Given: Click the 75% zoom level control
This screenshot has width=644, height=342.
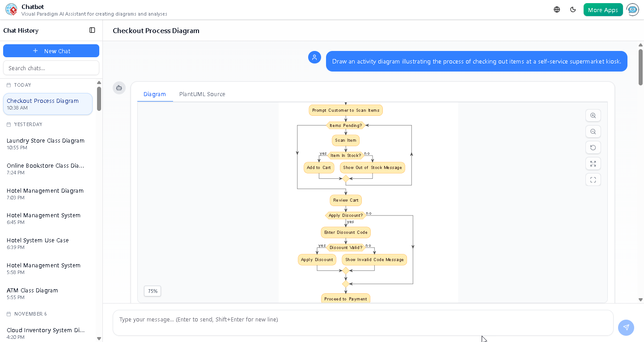Looking at the screenshot, I should click(x=152, y=291).
